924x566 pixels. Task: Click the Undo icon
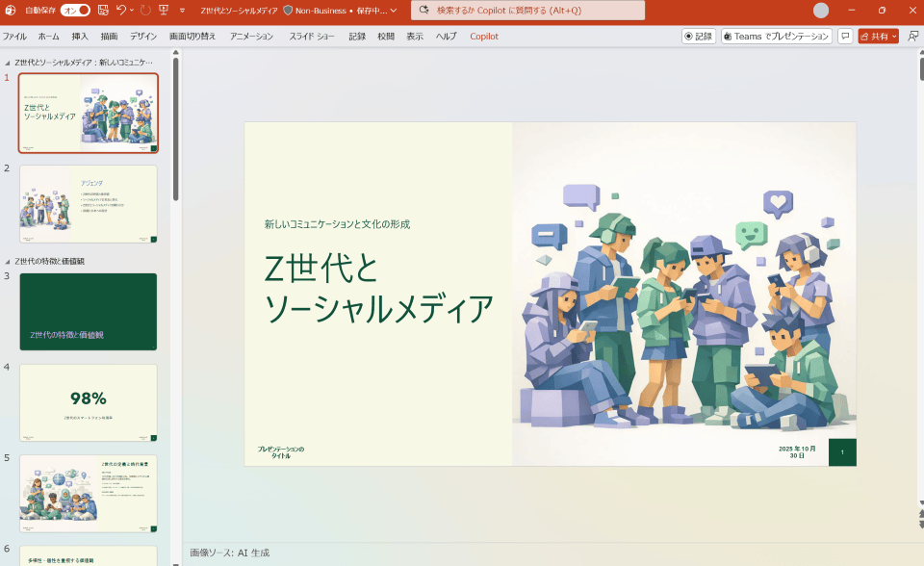point(119,10)
